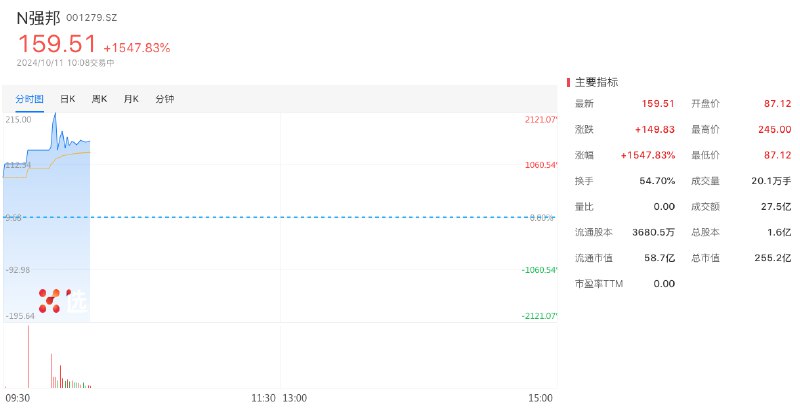Click the 总市值 label
Image resolution: width=800 pixels, height=415 pixels.
tap(706, 258)
